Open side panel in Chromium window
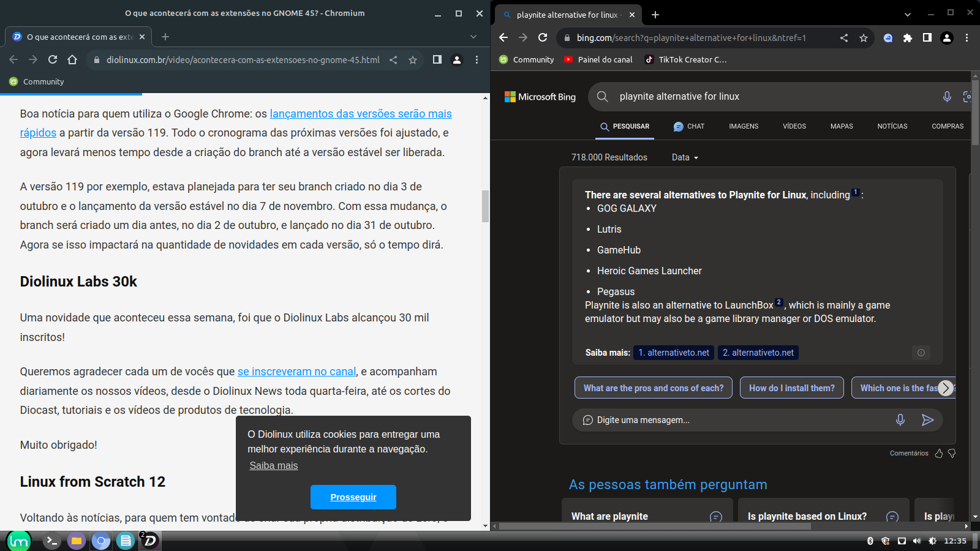The height and width of the screenshot is (551, 980). pos(437,60)
